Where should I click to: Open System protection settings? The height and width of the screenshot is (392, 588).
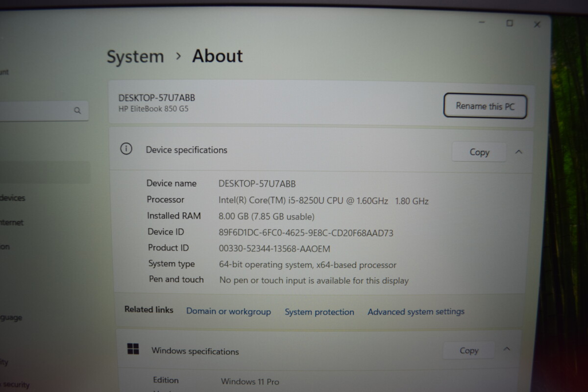click(x=319, y=312)
